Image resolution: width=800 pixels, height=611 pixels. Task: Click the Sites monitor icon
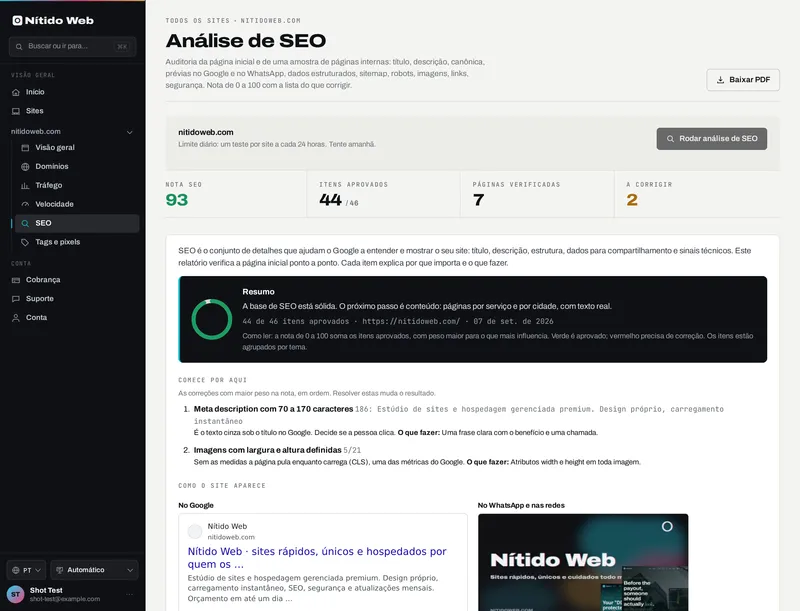[16, 111]
